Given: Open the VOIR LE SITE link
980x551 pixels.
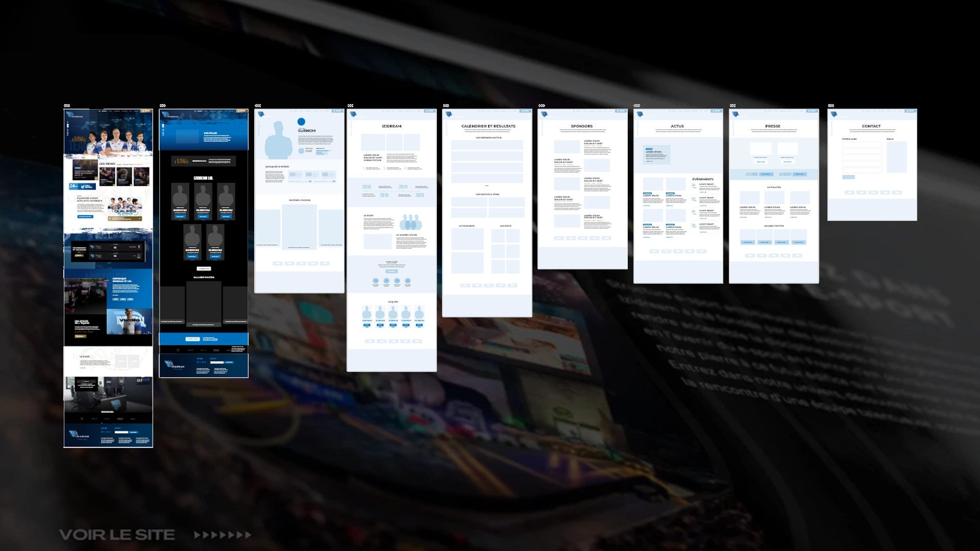Looking at the screenshot, I should [117, 535].
